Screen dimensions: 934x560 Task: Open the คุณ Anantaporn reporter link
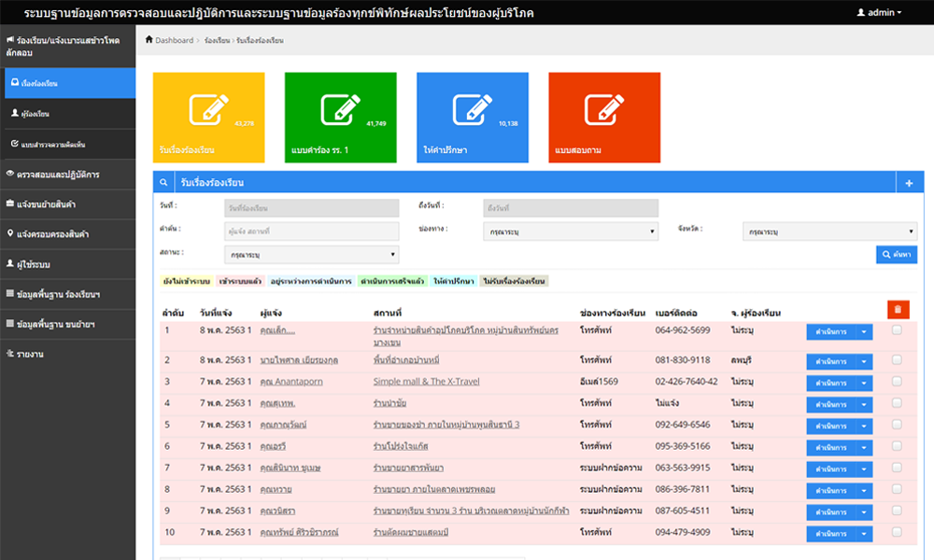291,382
